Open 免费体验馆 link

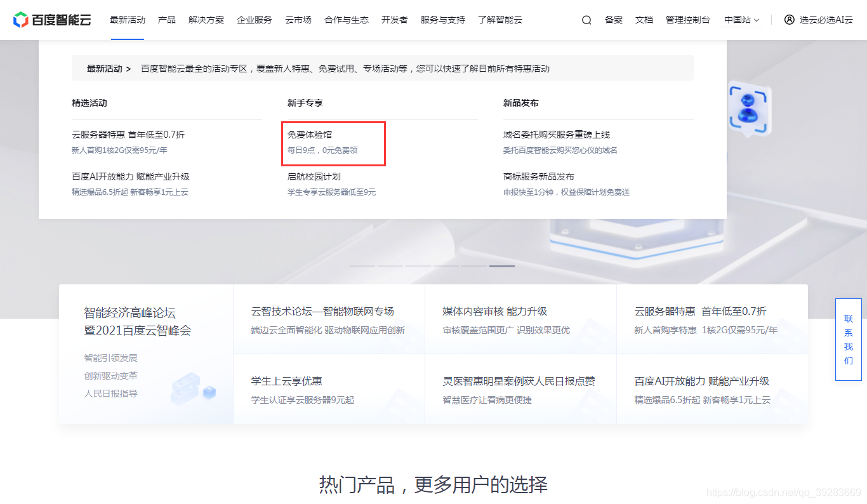coord(310,135)
